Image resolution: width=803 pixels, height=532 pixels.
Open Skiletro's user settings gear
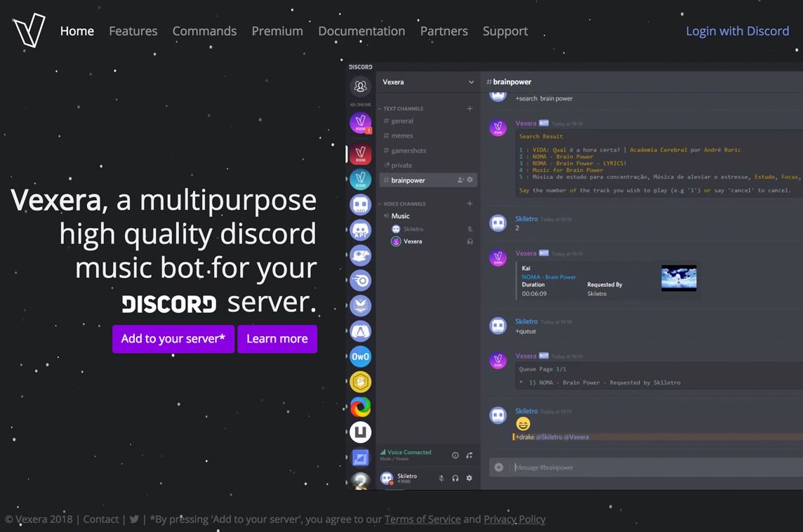click(x=468, y=477)
